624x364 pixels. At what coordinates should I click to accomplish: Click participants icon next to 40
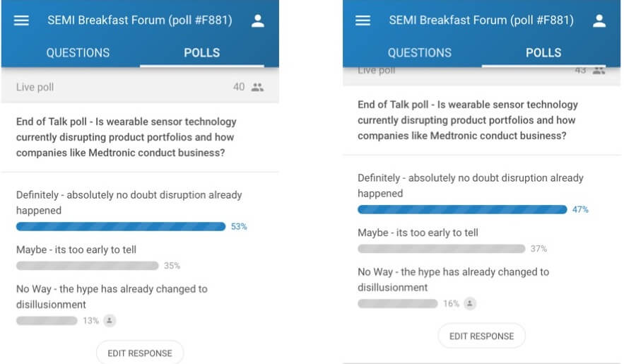257,87
